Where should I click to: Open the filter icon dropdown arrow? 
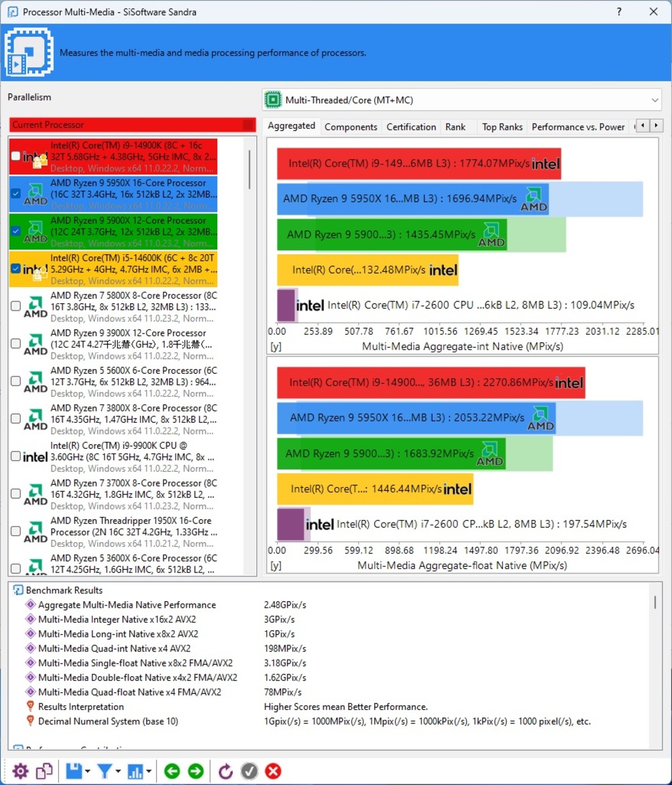(x=118, y=772)
